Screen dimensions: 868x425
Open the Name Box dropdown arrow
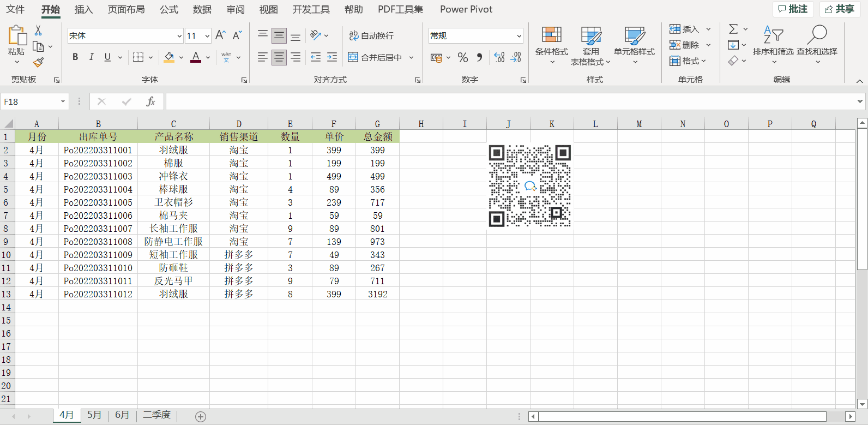63,101
